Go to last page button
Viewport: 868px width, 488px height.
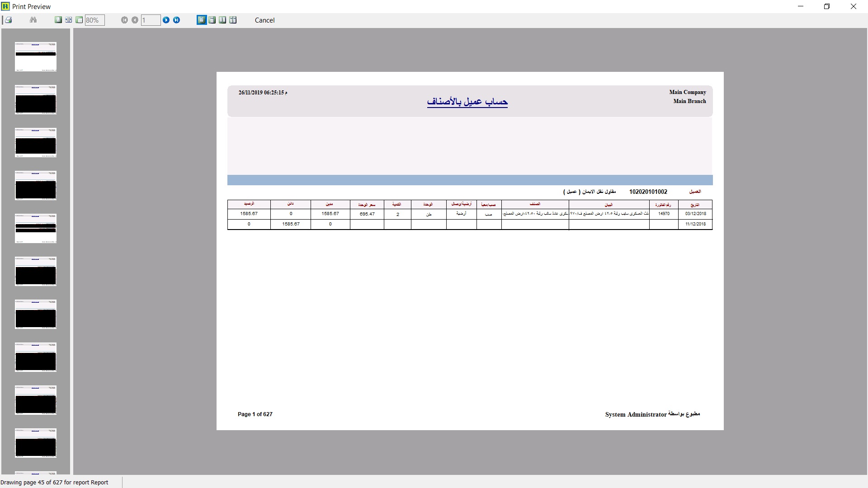click(176, 20)
